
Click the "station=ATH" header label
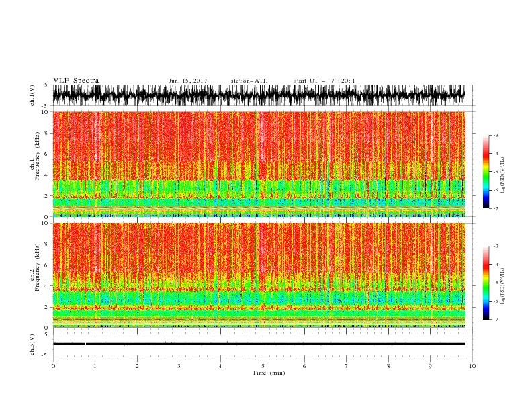pos(249,81)
